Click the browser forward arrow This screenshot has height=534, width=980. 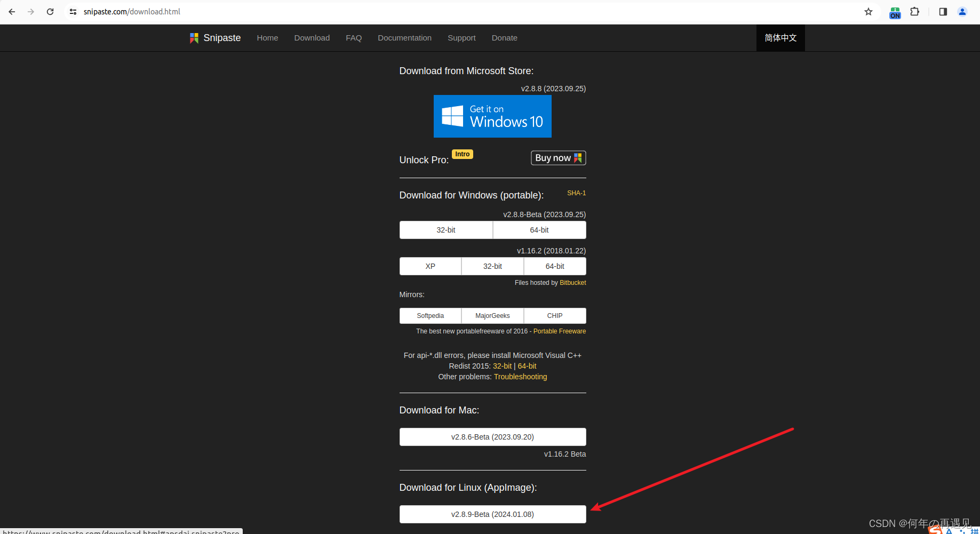tap(31, 12)
